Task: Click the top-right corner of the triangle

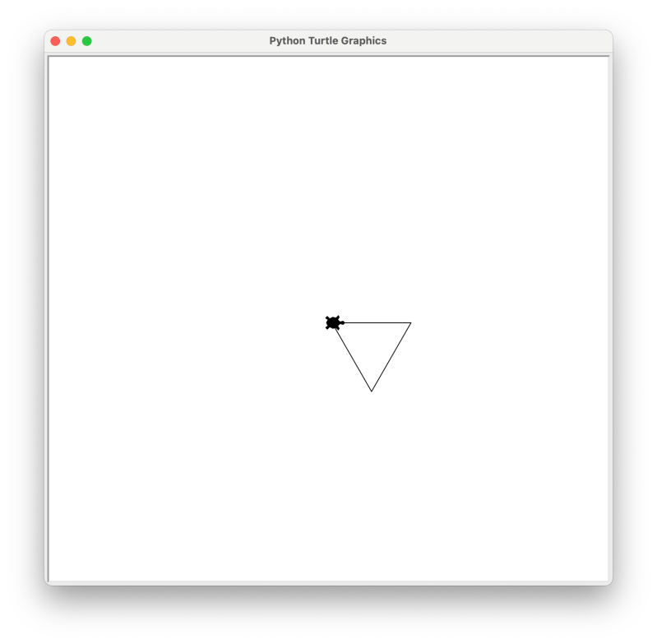Action: coord(410,322)
